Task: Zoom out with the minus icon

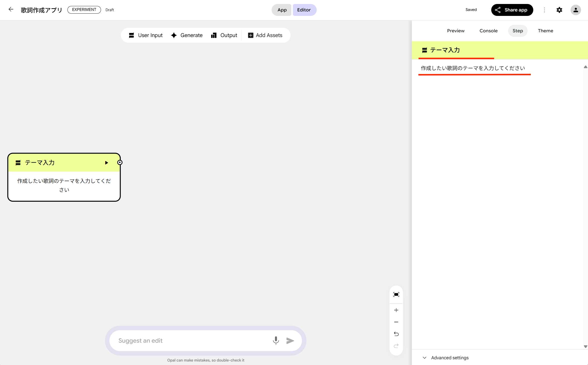Action: click(x=396, y=322)
